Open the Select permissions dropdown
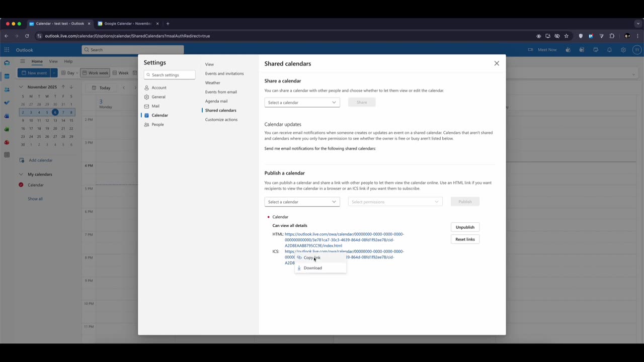Screen dimensions: 644x362 tap(395, 202)
